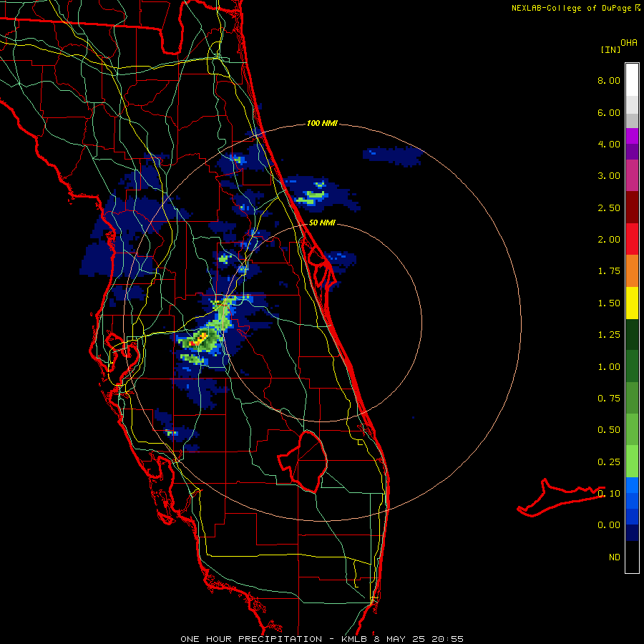The width and height of the screenshot is (644, 644).
Task: Click the 1.00 legend value
Action: (x=609, y=367)
